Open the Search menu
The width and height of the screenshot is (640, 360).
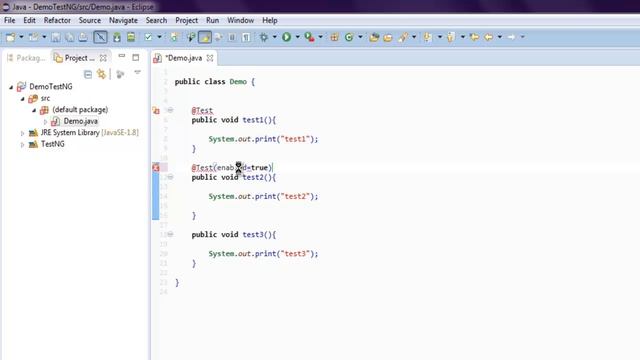(156, 20)
